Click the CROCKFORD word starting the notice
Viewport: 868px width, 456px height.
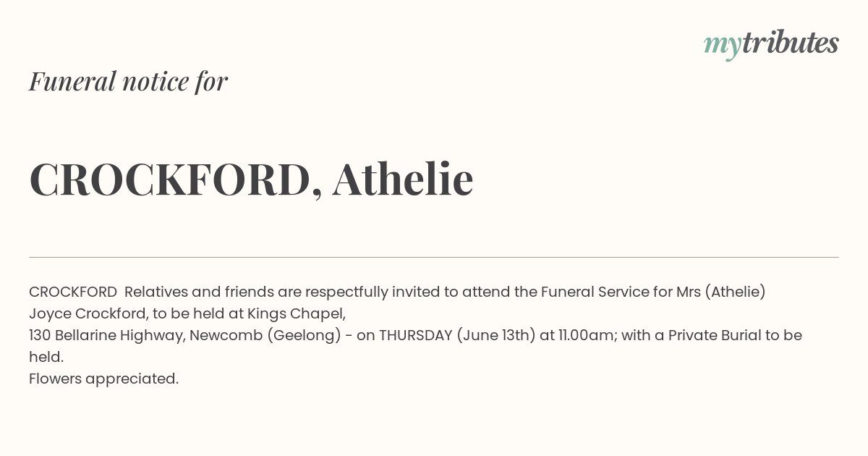click(73, 292)
